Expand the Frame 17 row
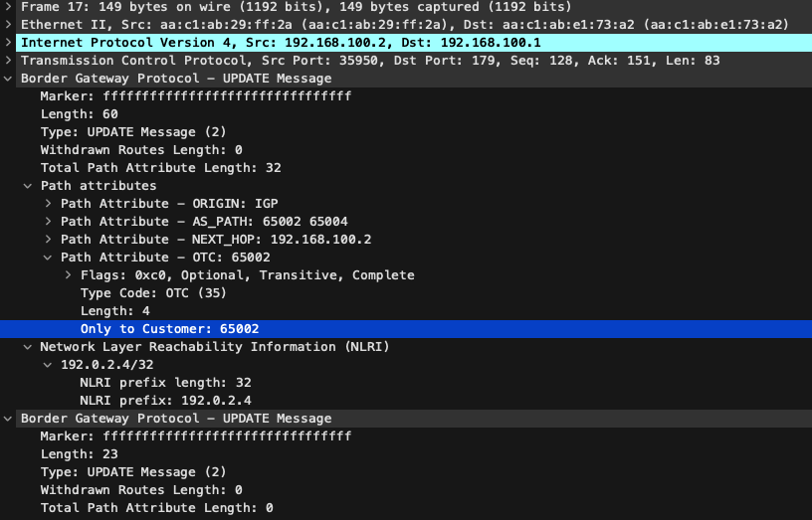This screenshot has height=520, width=812. pyautogui.click(x=8, y=7)
